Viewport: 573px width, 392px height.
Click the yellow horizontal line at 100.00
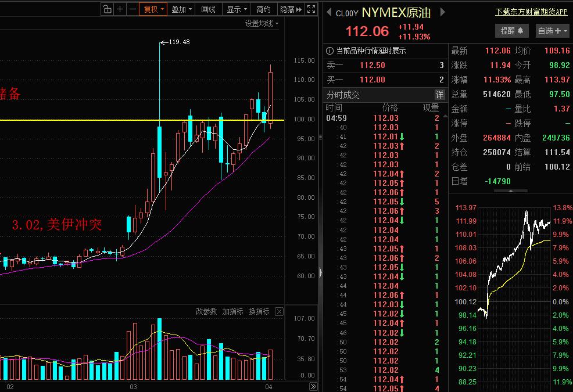coord(142,120)
